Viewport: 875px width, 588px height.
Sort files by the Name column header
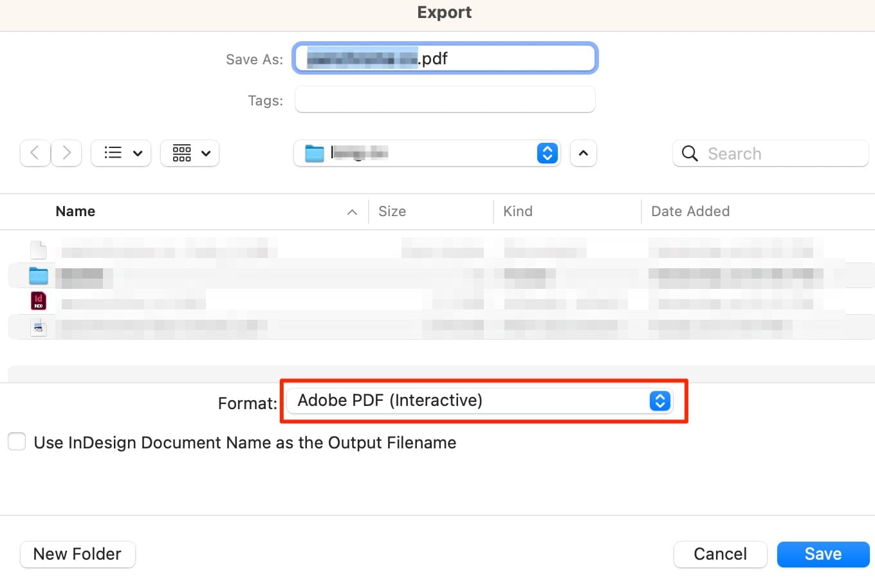click(75, 211)
